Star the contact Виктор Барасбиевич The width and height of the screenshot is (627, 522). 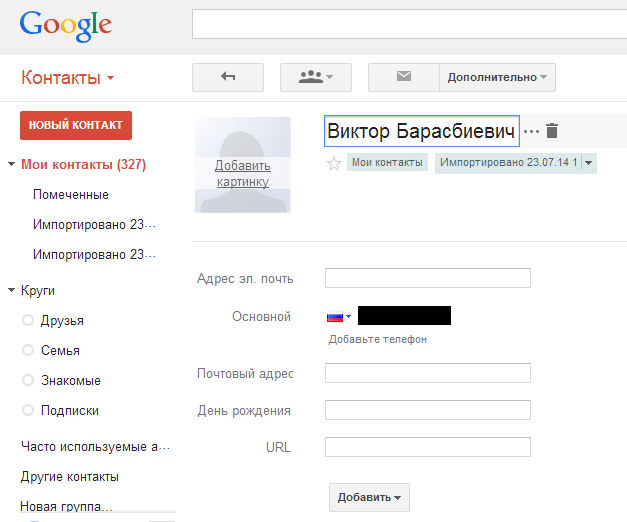click(x=334, y=163)
